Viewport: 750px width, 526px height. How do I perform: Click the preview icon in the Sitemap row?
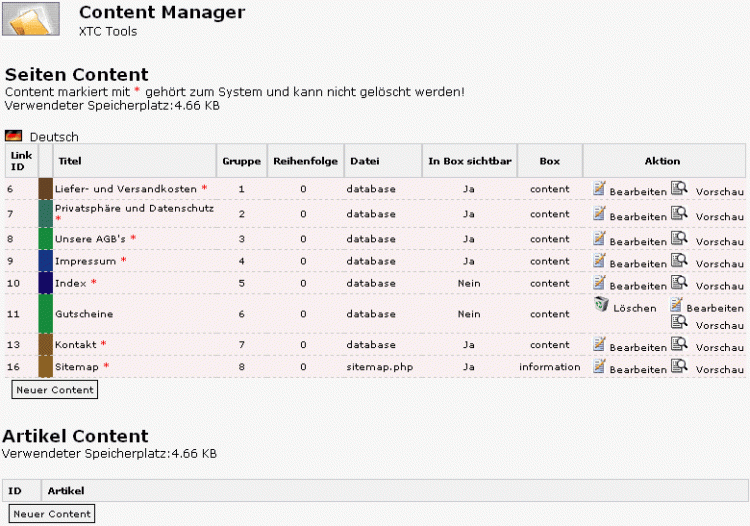[x=679, y=366]
